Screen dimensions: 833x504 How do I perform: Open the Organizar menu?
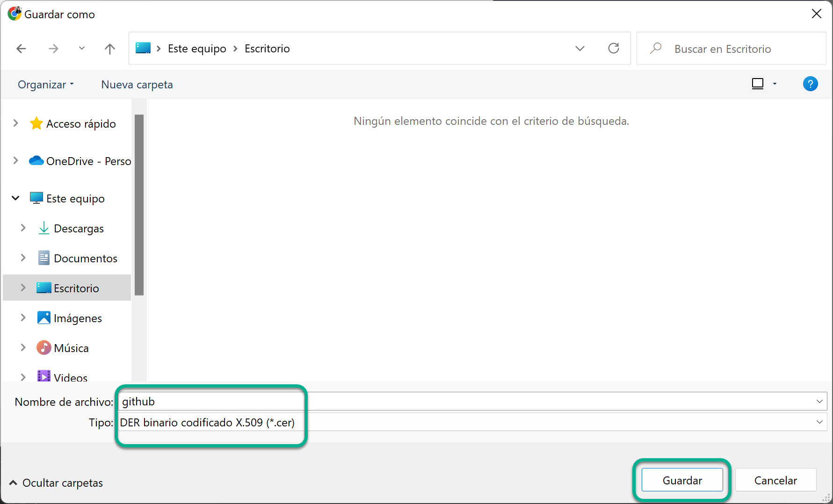coord(45,85)
